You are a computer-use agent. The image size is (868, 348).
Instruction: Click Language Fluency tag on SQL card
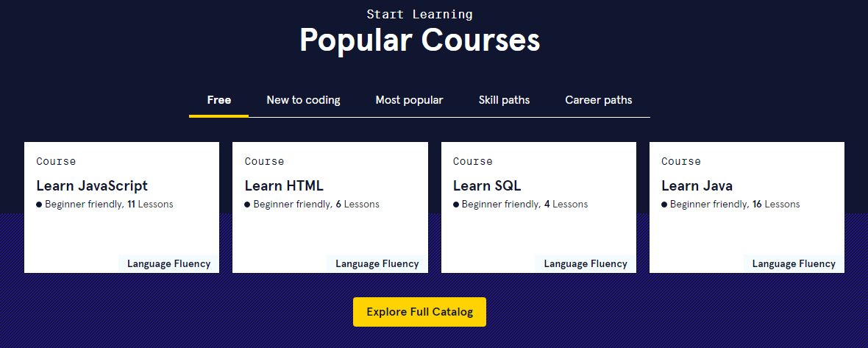tap(586, 263)
